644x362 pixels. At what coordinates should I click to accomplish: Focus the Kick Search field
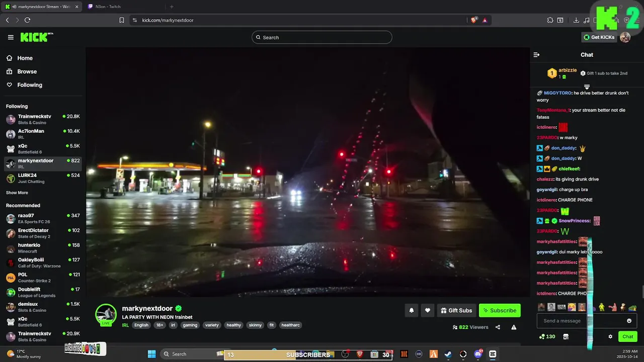tap(322, 37)
